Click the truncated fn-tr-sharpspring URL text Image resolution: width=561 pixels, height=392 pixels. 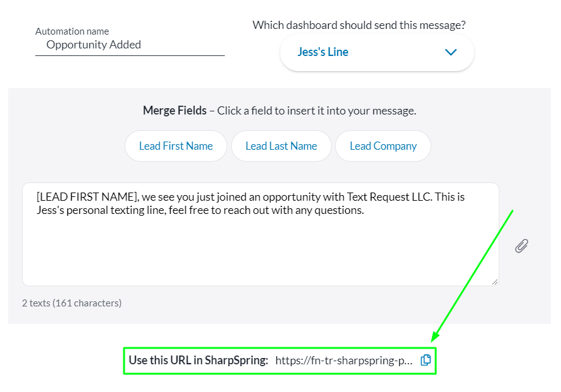[x=344, y=361]
